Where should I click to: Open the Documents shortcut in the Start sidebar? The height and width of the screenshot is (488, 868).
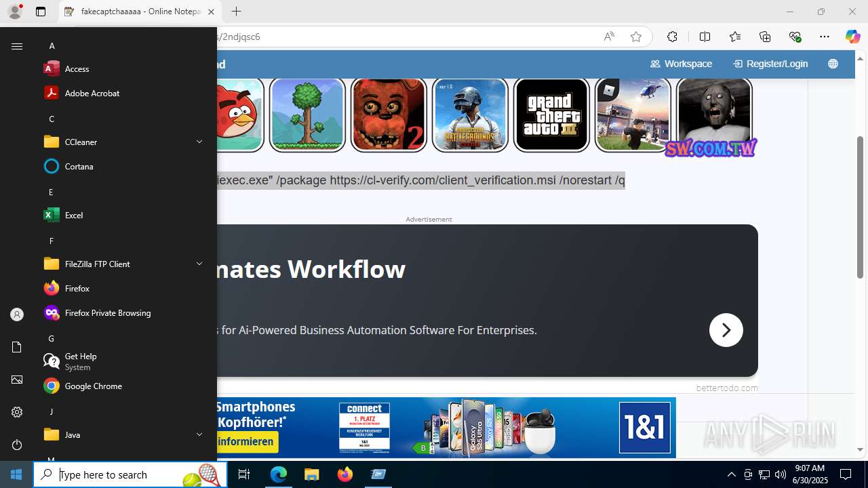click(x=17, y=347)
